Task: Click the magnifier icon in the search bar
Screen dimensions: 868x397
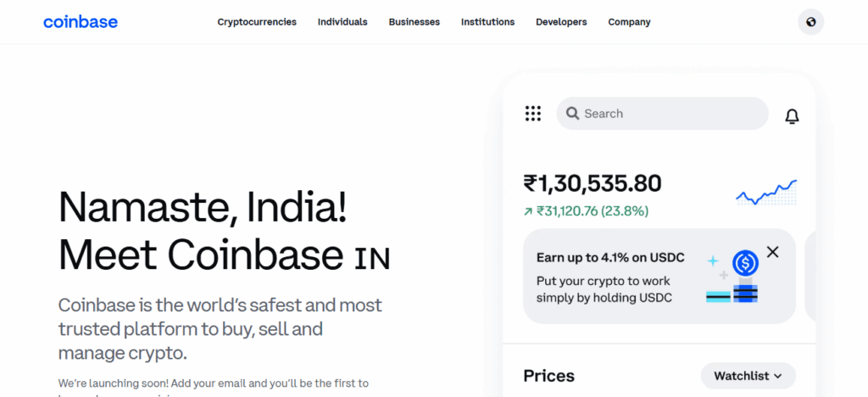Action: pyautogui.click(x=572, y=114)
